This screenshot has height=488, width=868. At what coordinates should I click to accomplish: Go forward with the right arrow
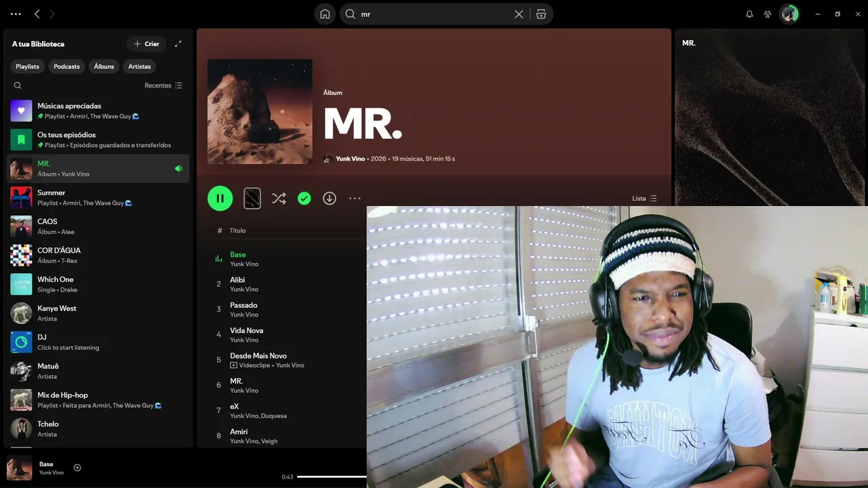click(52, 14)
